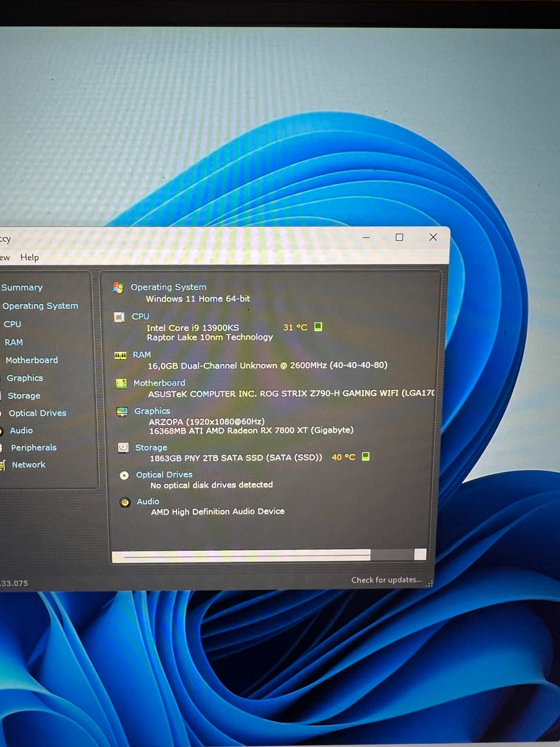This screenshot has height=747, width=560.
Task: Select Audio in the sidebar
Action: pos(21,431)
